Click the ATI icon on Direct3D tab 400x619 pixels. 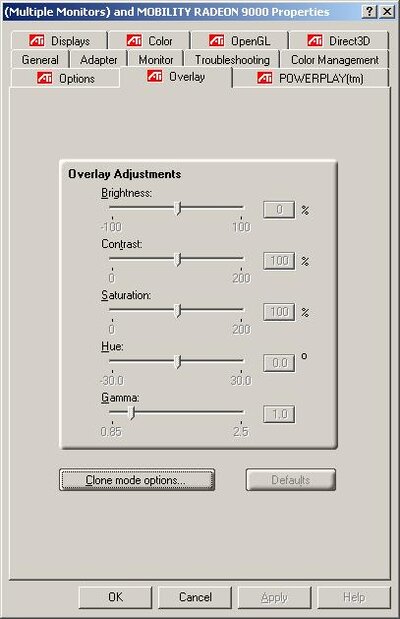[x=315, y=40]
